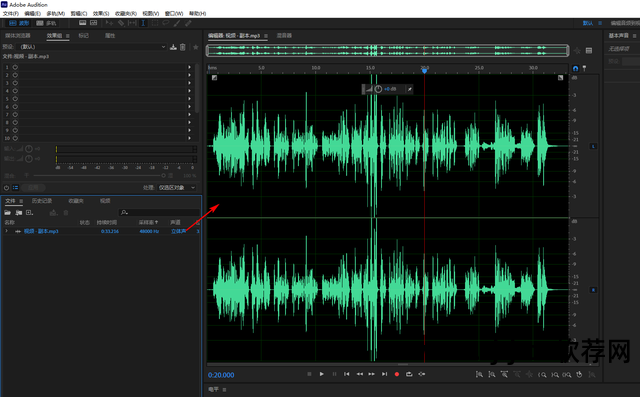Stop playback in transport bar
Viewport: 640px width, 397px height.
(x=309, y=374)
